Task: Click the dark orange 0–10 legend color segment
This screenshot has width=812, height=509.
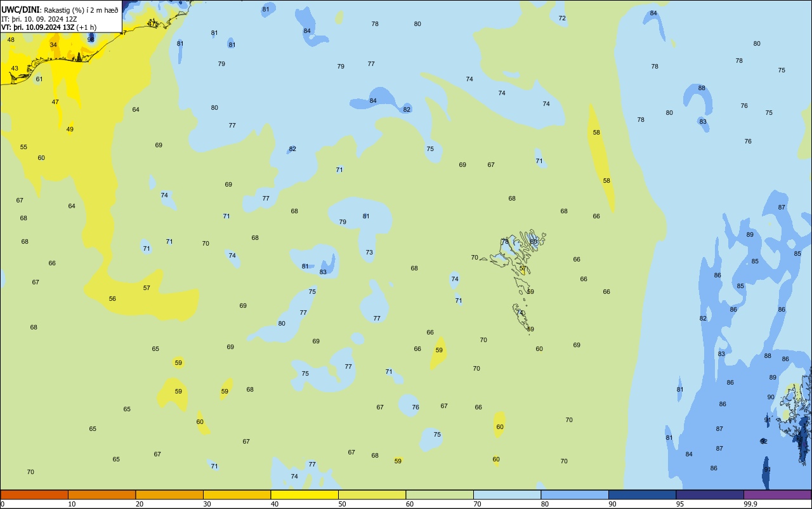Action: (34, 494)
